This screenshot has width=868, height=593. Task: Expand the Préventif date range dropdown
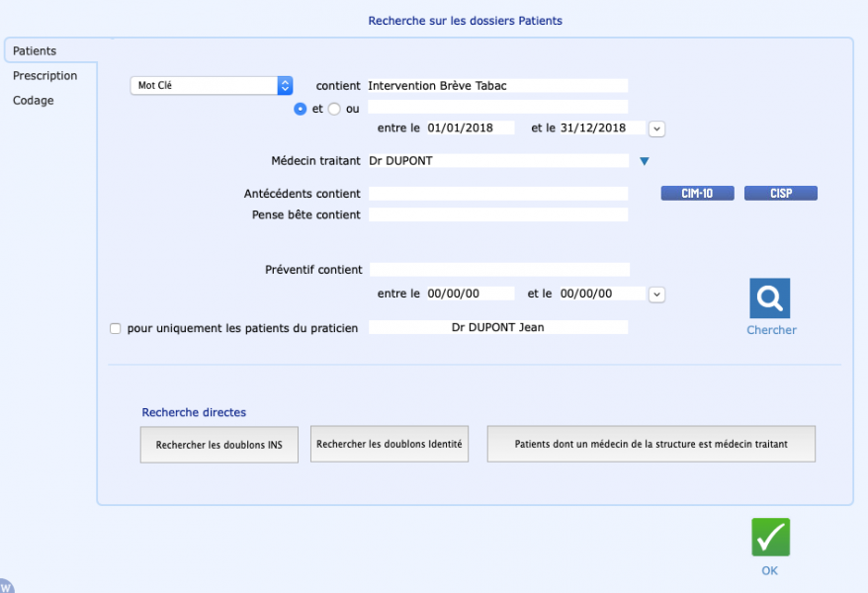click(x=656, y=295)
